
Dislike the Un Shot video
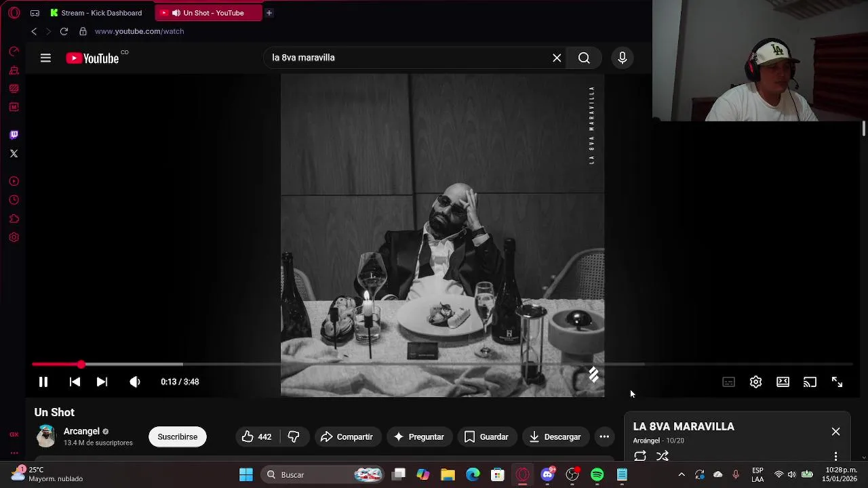pos(294,437)
